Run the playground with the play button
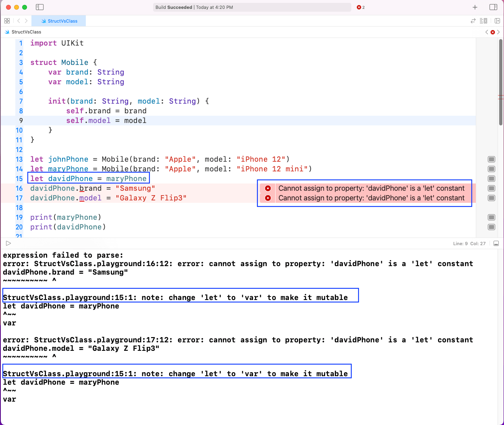The height and width of the screenshot is (425, 504). coord(8,244)
